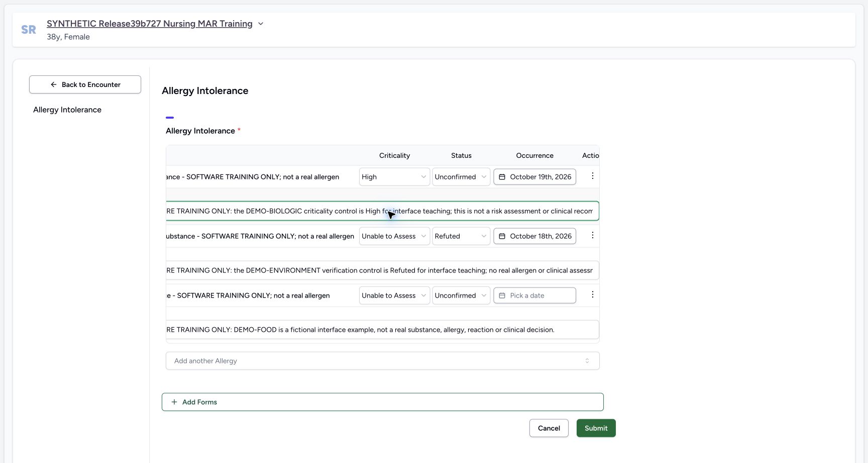Open patient SYNTHETIC Release39b727 link
Viewport: 868px width, 463px height.
(x=150, y=24)
